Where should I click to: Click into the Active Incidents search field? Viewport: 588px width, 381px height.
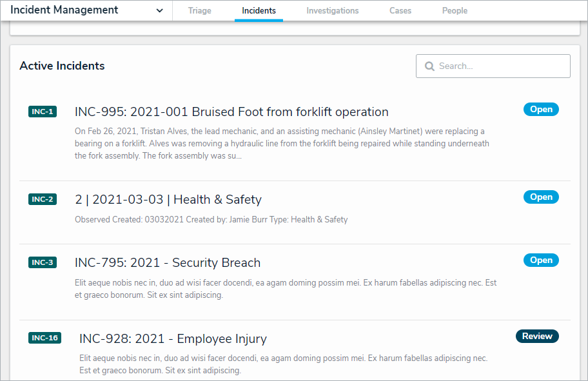pos(500,66)
